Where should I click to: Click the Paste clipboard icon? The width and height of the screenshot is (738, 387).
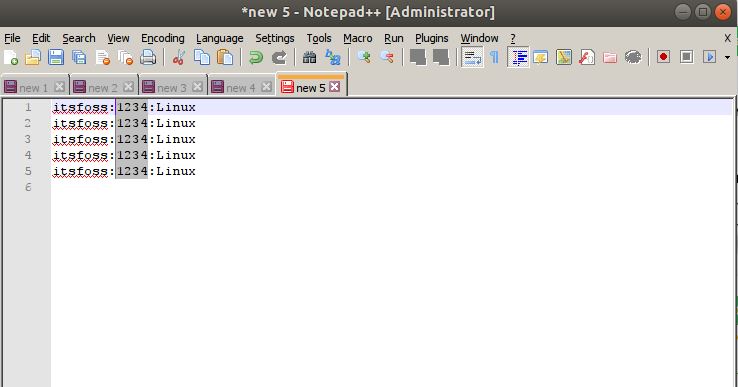225,57
